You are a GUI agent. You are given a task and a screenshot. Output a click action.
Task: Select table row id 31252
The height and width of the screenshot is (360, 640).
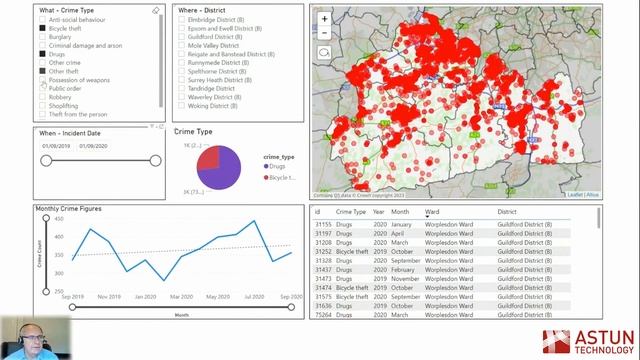442,251
